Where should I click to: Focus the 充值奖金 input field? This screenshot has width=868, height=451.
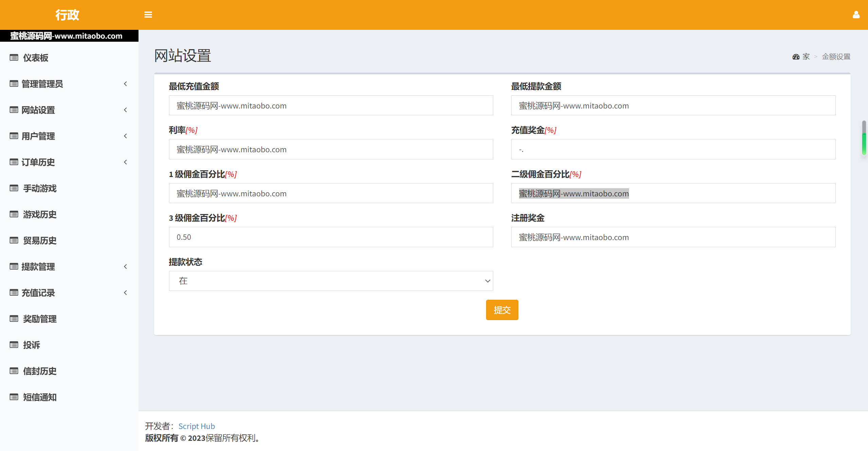tap(673, 149)
